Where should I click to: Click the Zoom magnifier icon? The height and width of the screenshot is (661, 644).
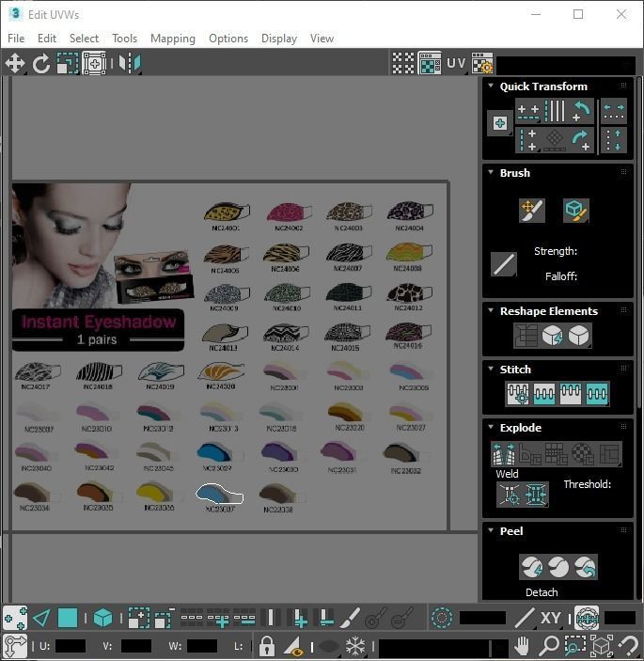coord(549,645)
